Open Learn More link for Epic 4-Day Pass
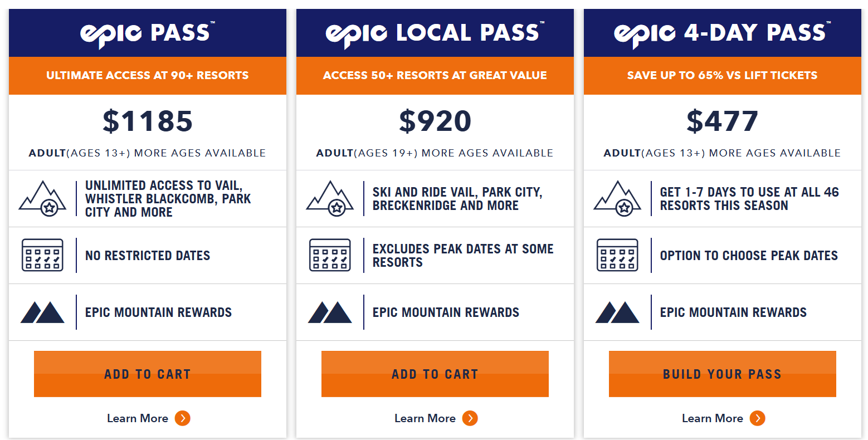The width and height of the screenshot is (868, 440). 713,418
